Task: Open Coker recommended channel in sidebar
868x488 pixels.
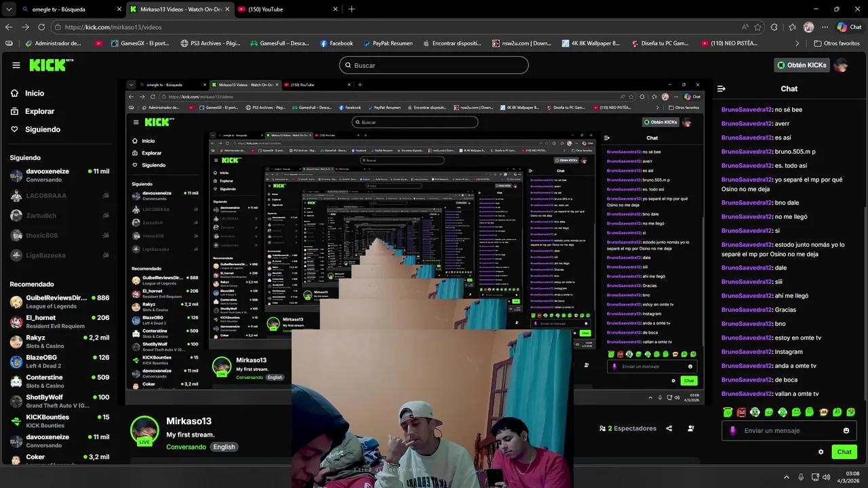Action: pos(60,459)
